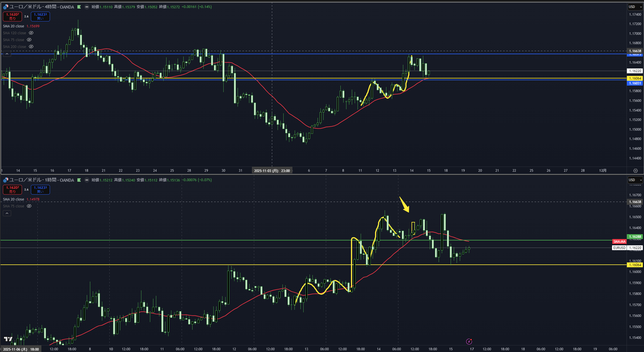The width and height of the screenshot is (644, 352).
Task: Unhide SMA 75 close on the 1時間 chart
Action: 29,206
